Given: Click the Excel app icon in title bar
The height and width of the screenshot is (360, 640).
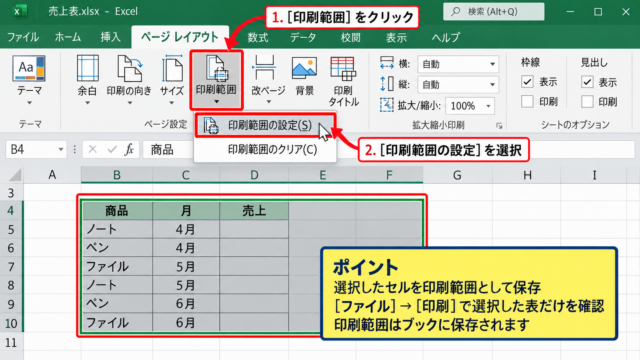Looking at the screenshot, I should (x=18, y=11).
